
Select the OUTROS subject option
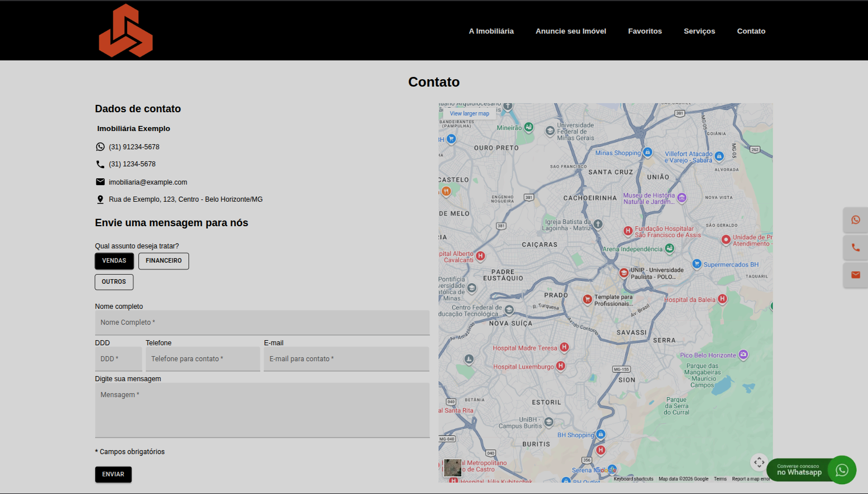(114, 281)
